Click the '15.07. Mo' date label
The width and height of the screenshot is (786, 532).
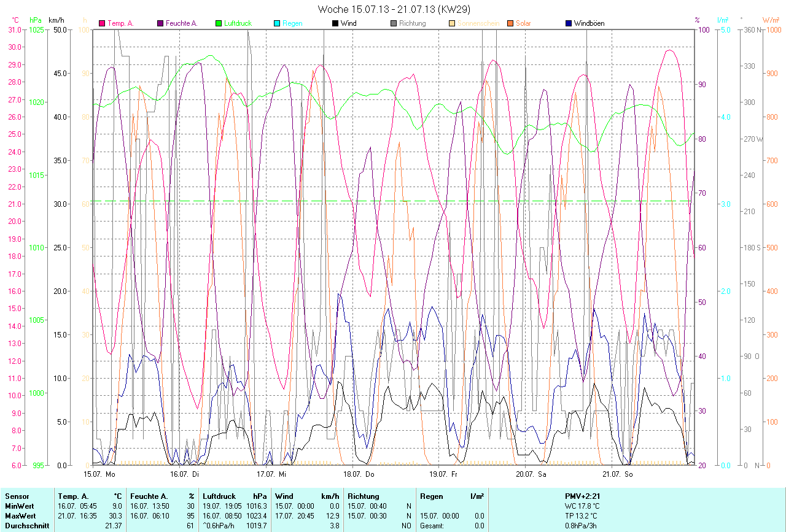pos(99,474)
